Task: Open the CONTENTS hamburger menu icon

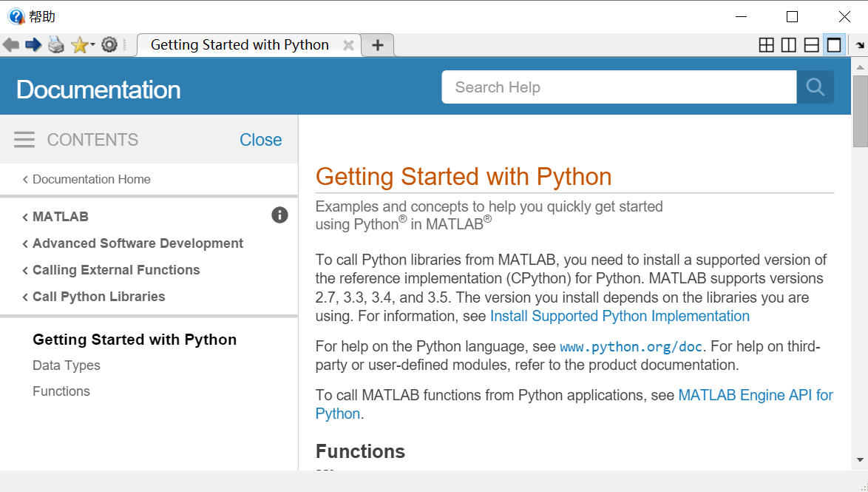Action: tap(24, 139)
